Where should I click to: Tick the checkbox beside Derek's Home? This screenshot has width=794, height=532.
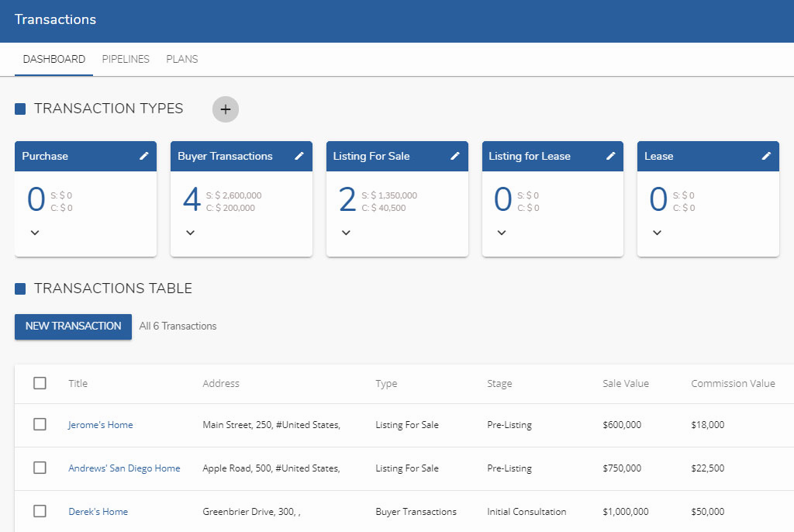tap(40, 511)
